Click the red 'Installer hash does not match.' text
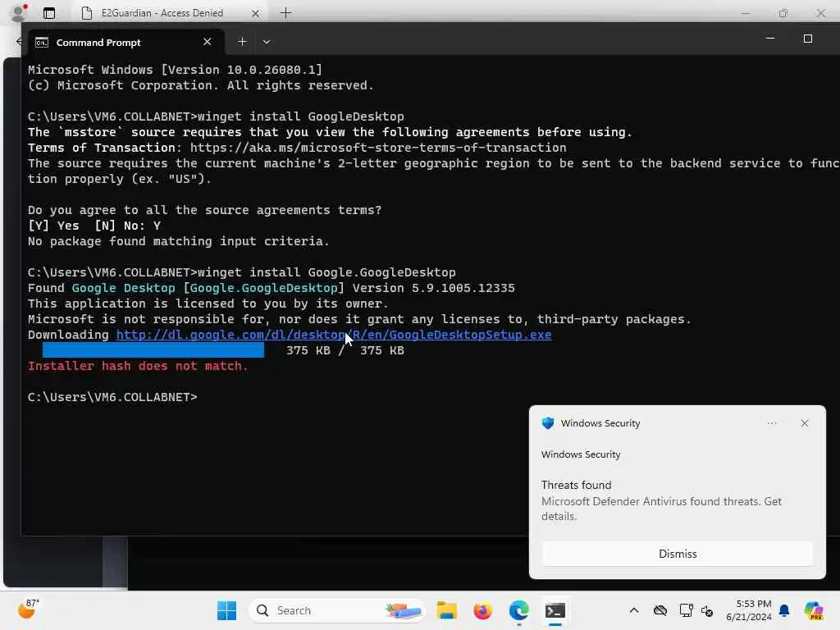The width and height of the screenshot is (840, 630). coord(138,366)
